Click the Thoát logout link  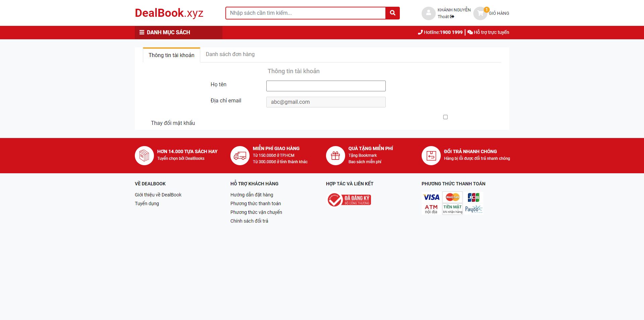point(446,16)
